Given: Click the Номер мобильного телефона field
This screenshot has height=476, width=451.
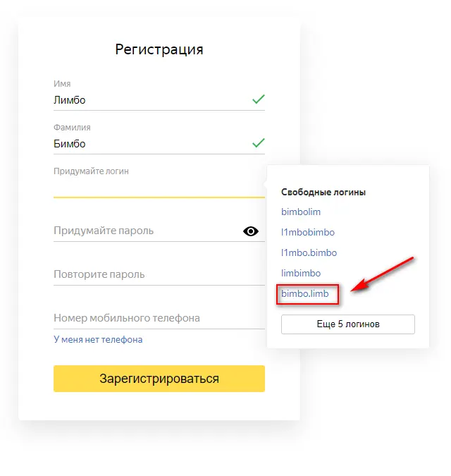Looking at the screenshot, I should tap(159, 319).
